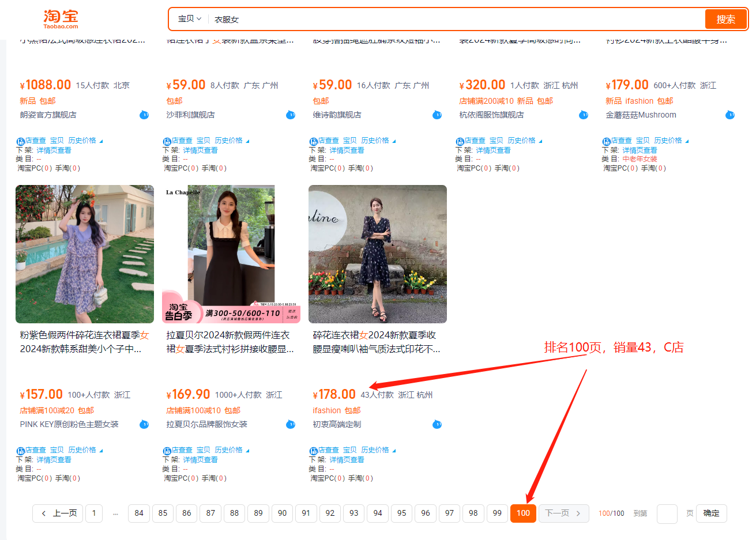Click Wangwang chat icon for 杭依阁服饰旗舰店

(584, 115)
